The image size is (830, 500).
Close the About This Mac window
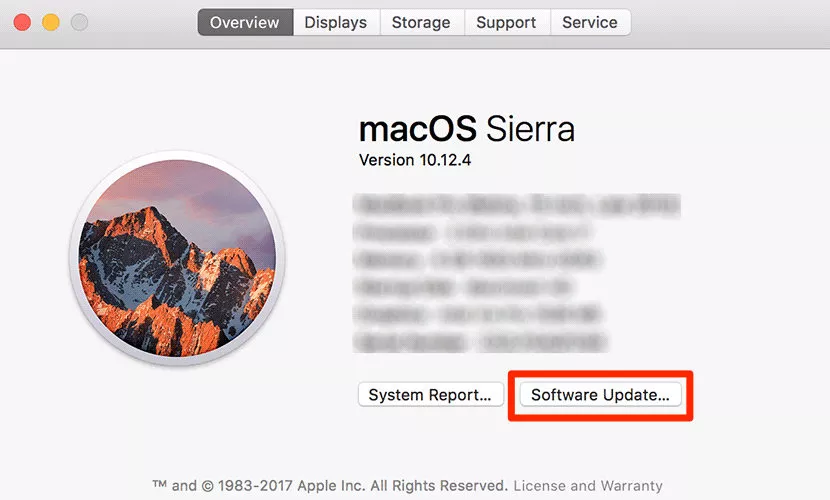point(21,22)
